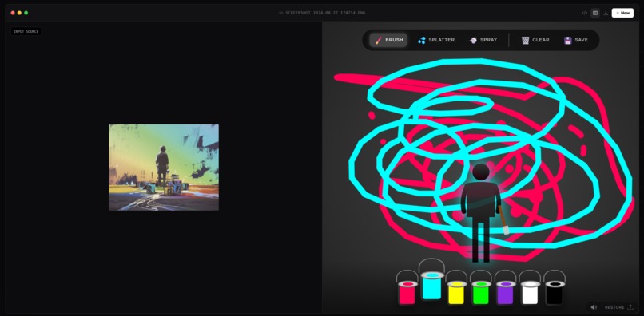Pick the white paint bucket
Screen dimensions: 644x316
530,288
